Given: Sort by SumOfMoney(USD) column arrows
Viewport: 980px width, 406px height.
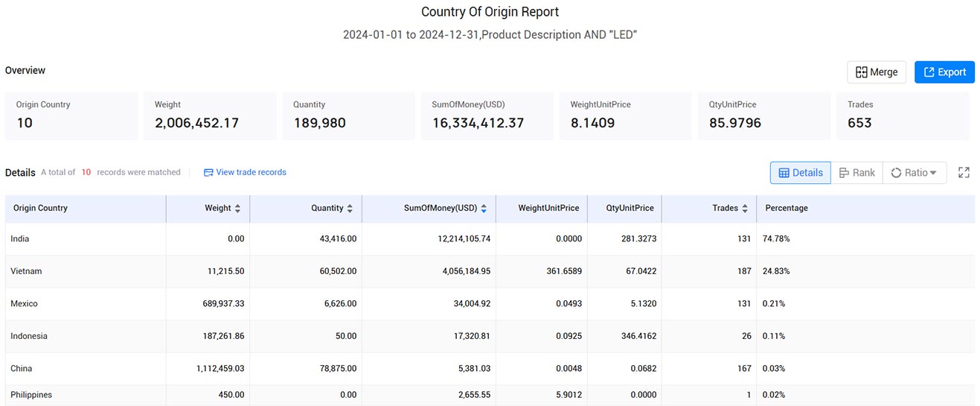Looking at the screenshot, I should [x=484, y=209].
